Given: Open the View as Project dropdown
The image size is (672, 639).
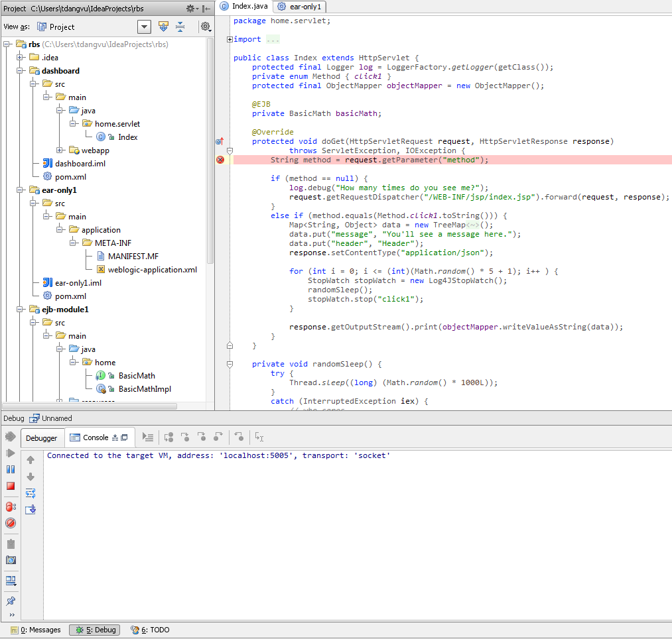Looking at the screenshot, I should coord(144,27).
